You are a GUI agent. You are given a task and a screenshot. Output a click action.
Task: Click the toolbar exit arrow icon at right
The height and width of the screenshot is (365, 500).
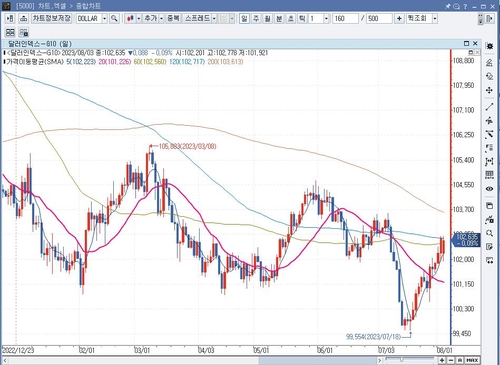pyautogui.click(x=489, y=18)
